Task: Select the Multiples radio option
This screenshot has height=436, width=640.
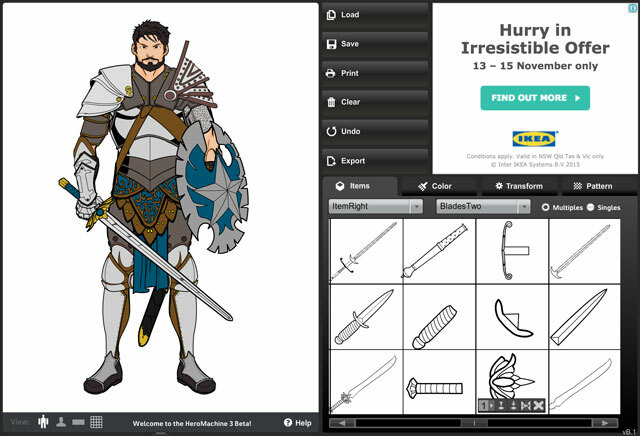Action: coord(545,207)
